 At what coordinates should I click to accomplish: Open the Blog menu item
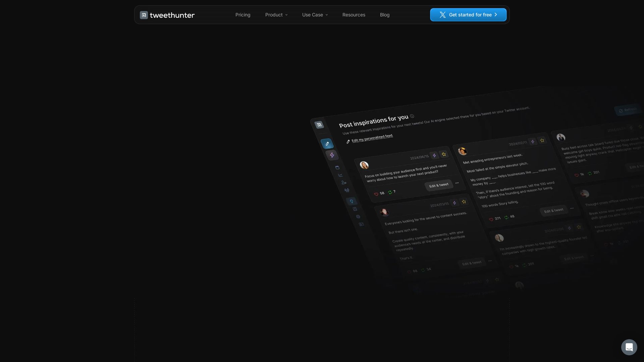pos(384,15)
